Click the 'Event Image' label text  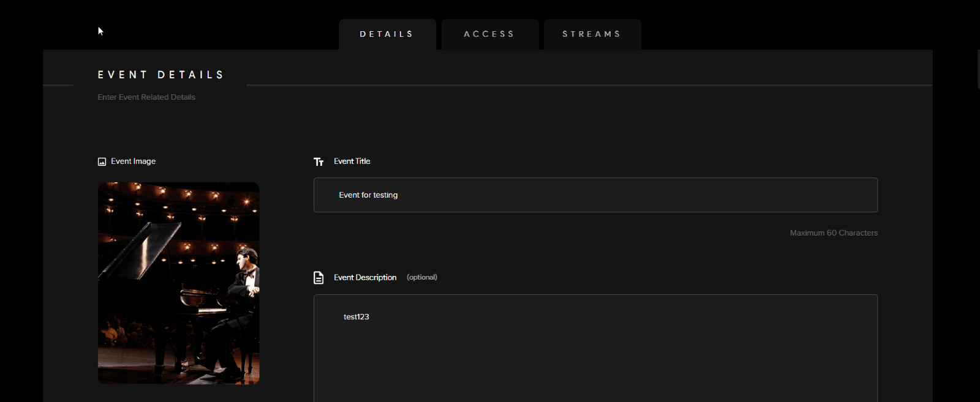(133, 162)
